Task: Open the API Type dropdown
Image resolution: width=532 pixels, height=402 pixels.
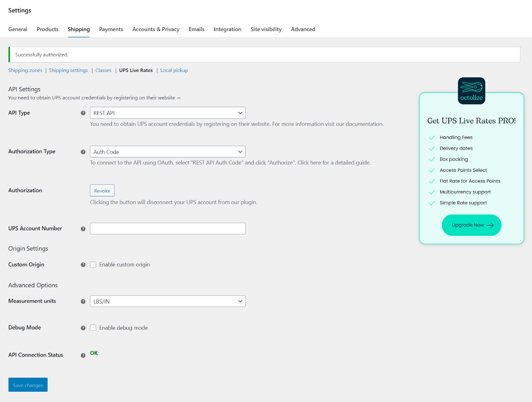Action: (x=168, y=113)
